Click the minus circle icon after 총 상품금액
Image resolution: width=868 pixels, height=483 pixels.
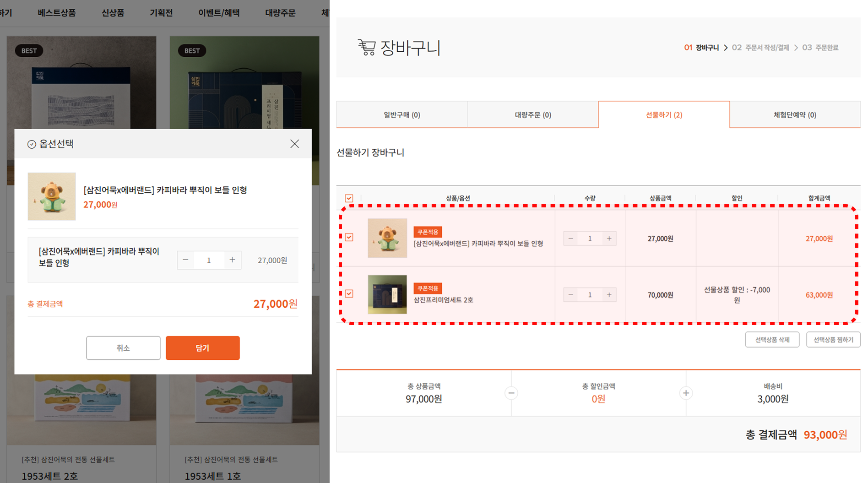511,393
